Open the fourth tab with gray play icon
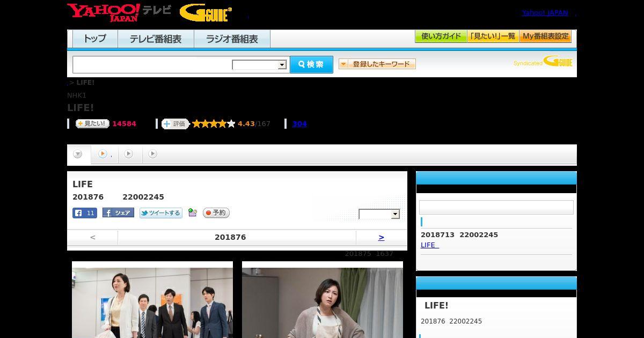644x338 pixels. coord(152,154)
